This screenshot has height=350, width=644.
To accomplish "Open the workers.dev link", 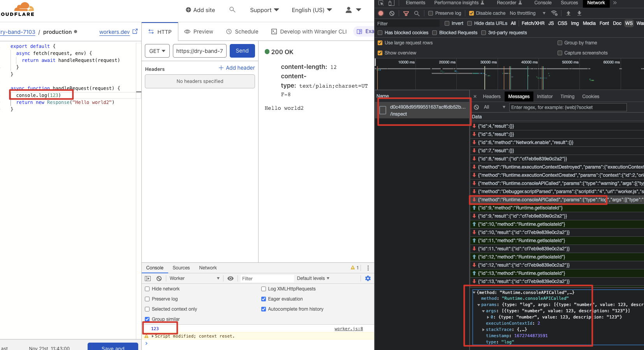I will click(114, 32).
